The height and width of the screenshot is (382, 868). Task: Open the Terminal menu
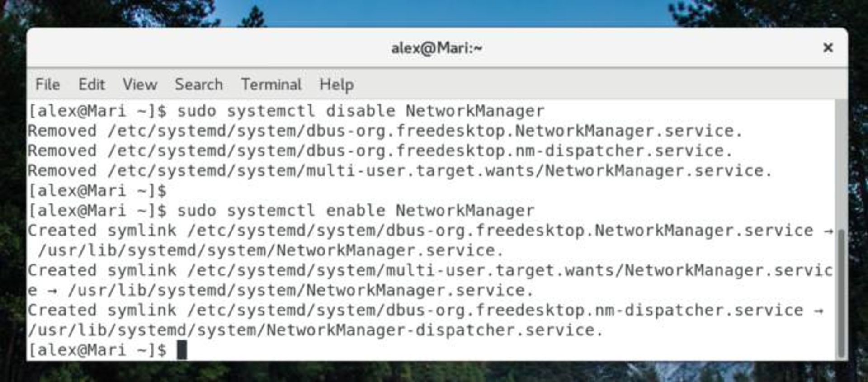[272, 84]
